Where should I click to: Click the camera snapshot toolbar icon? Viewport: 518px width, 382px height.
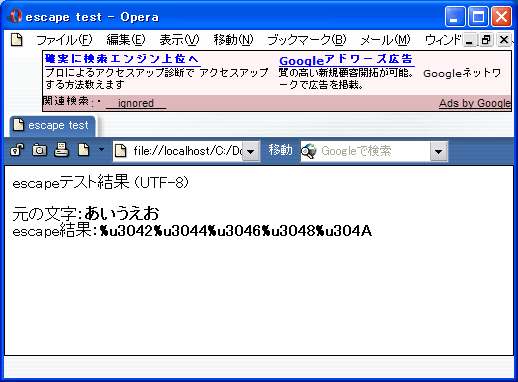point(39,150)
